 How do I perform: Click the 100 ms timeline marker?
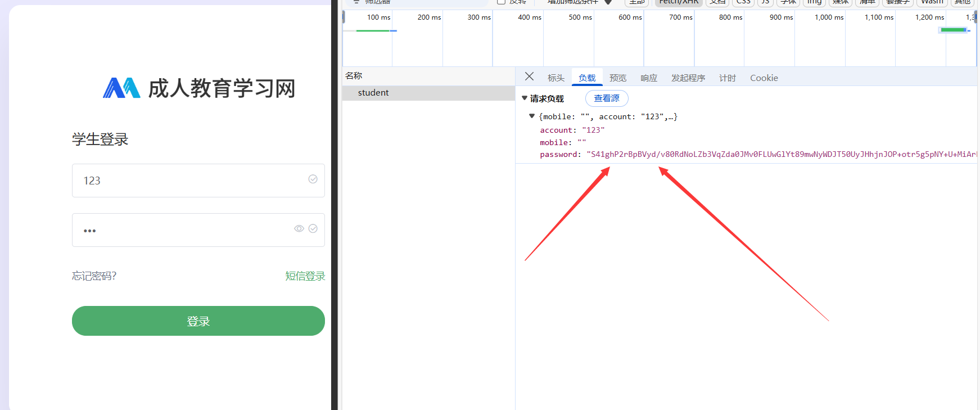click(x=378, y=17)
